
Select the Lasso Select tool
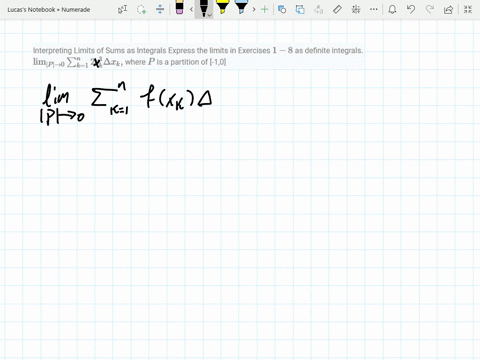click(x=142, y=9)
